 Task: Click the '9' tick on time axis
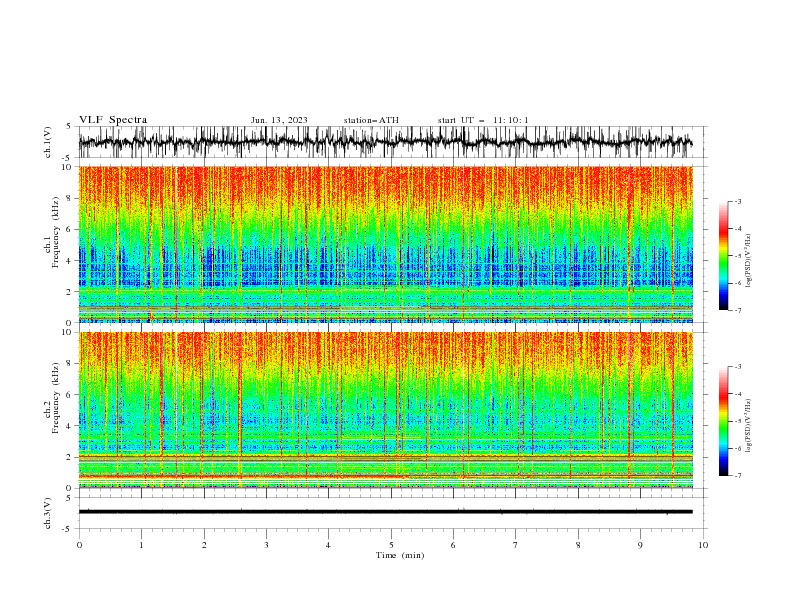640,545
